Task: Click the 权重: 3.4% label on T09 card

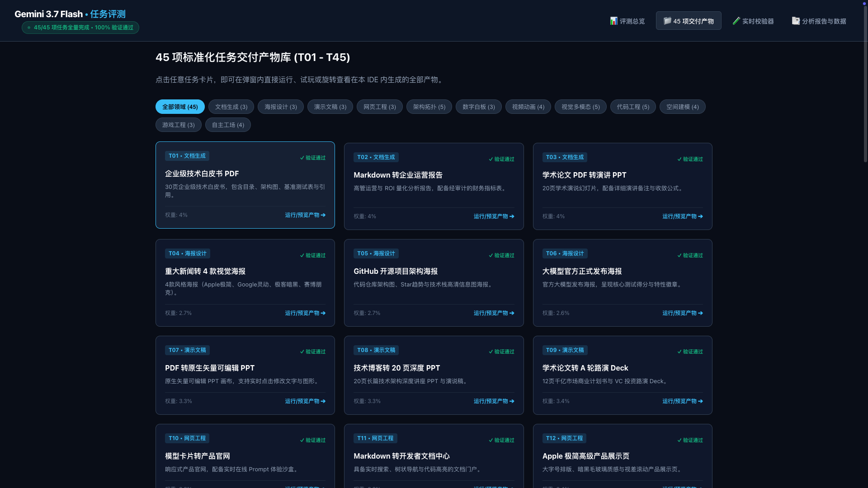Action: pyautogui.click(x=556, y=401)
